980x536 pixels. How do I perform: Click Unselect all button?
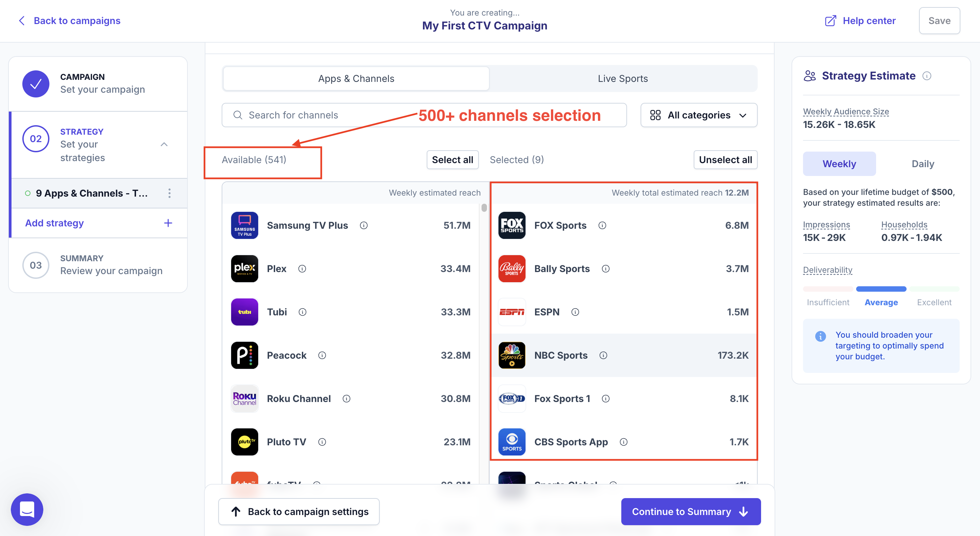click(x=725, y=160)
